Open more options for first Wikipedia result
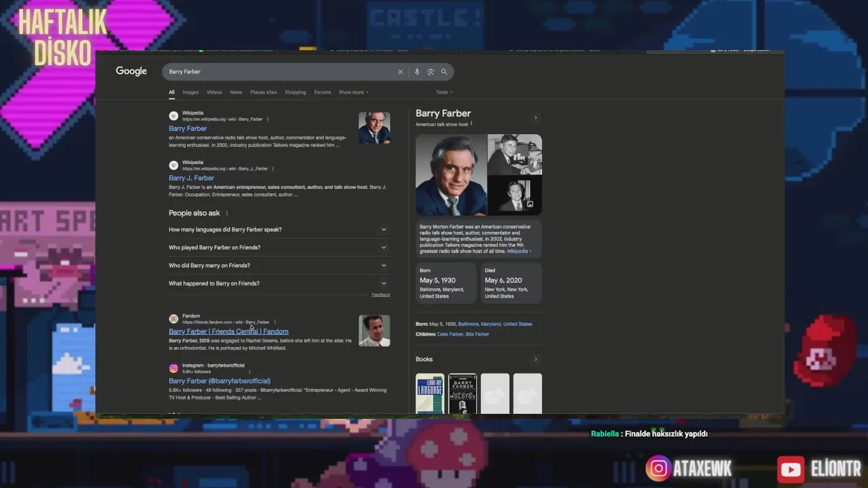Image resolution: width=868 pixels, height=488 pixels. coord(267,119)
